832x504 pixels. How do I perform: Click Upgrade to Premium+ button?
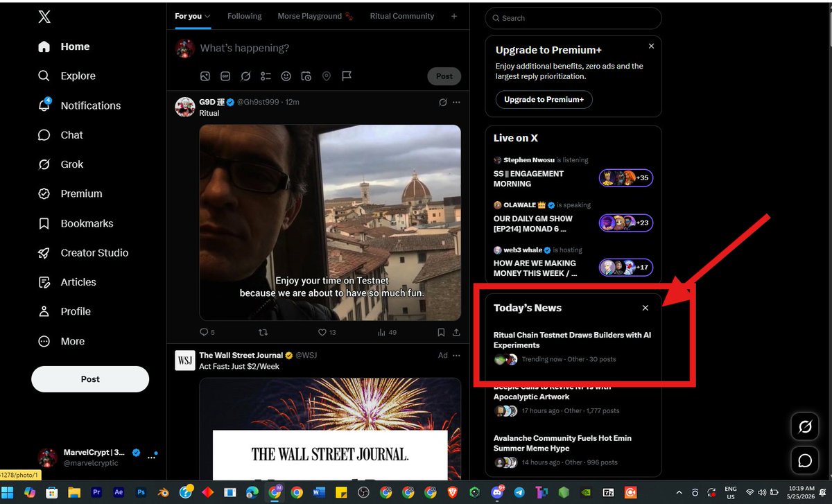[544, 99]
